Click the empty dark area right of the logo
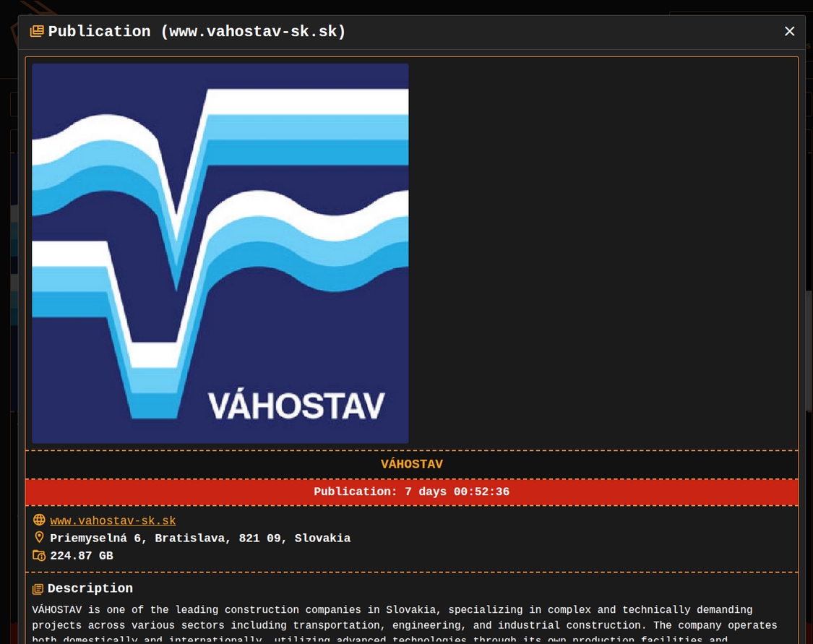Viewport: 813px width, 644px height. point(600,253)
